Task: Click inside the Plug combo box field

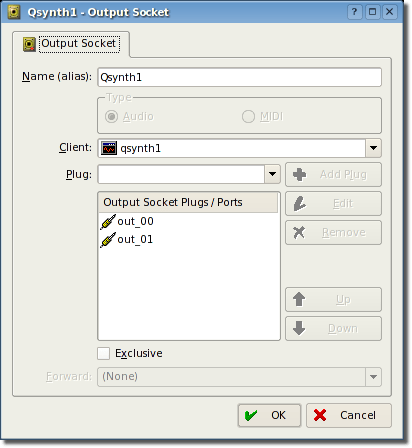Action: tap(181, 174)
